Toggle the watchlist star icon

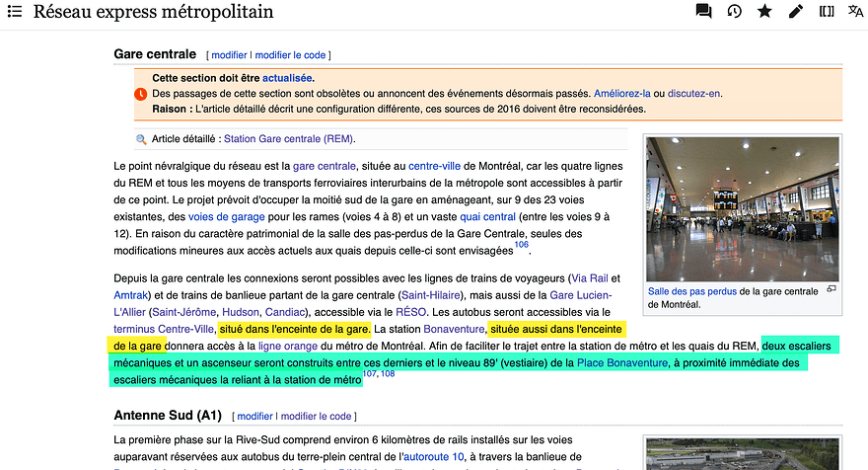pyautogui.click(x=764, y=12)
